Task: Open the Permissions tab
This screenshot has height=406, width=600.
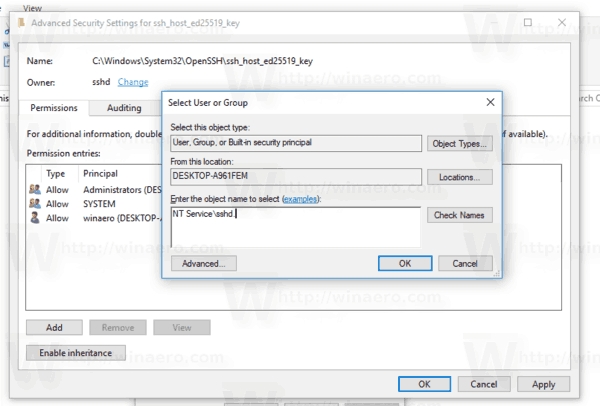Action: [x=54, y=107]
